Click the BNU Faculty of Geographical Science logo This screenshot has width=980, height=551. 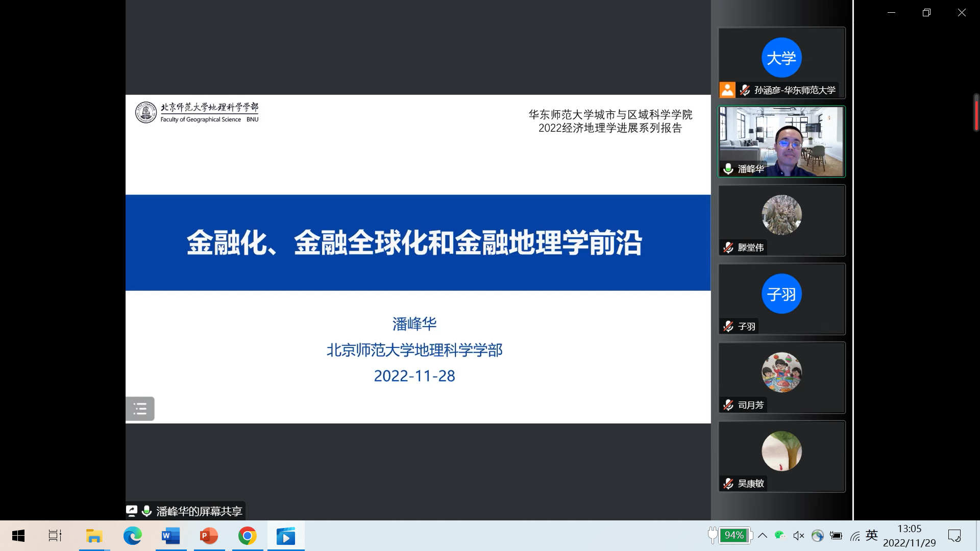(x=197, y=112)
